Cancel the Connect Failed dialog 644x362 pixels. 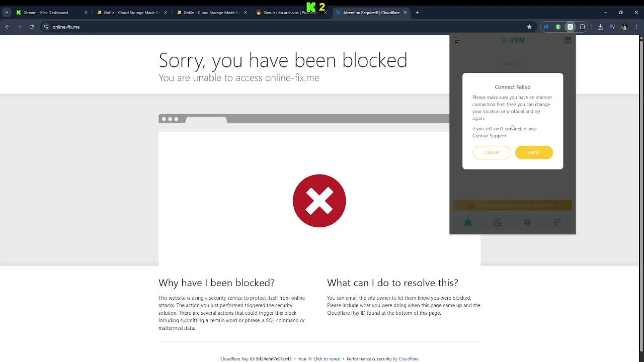(x=492, y=152)
